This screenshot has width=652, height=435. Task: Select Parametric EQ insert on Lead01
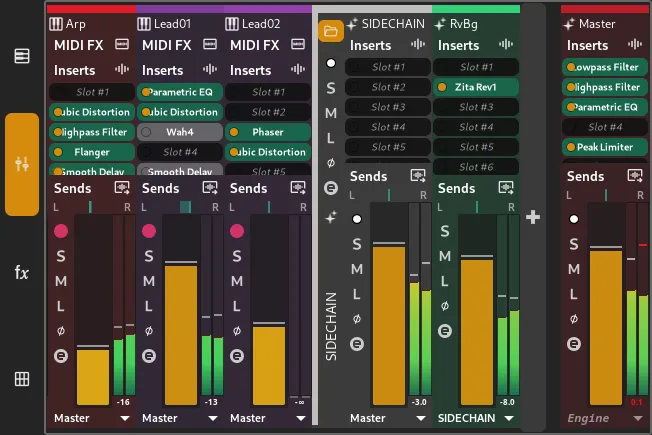coord(180,92)
